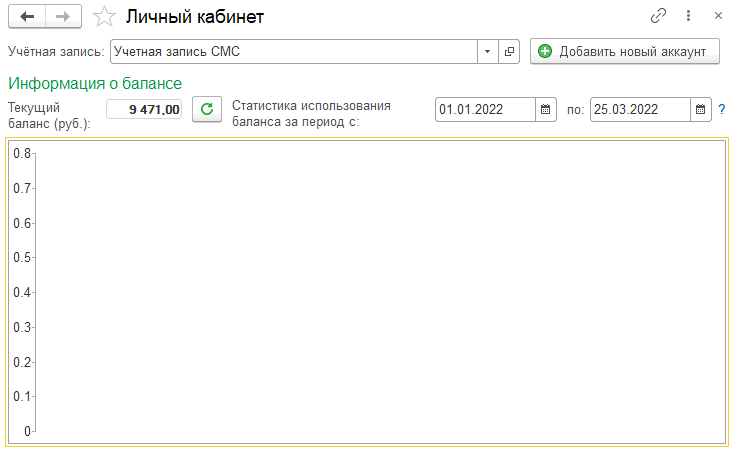
Task: Click the Личный кабинет title
Action: 194,17
